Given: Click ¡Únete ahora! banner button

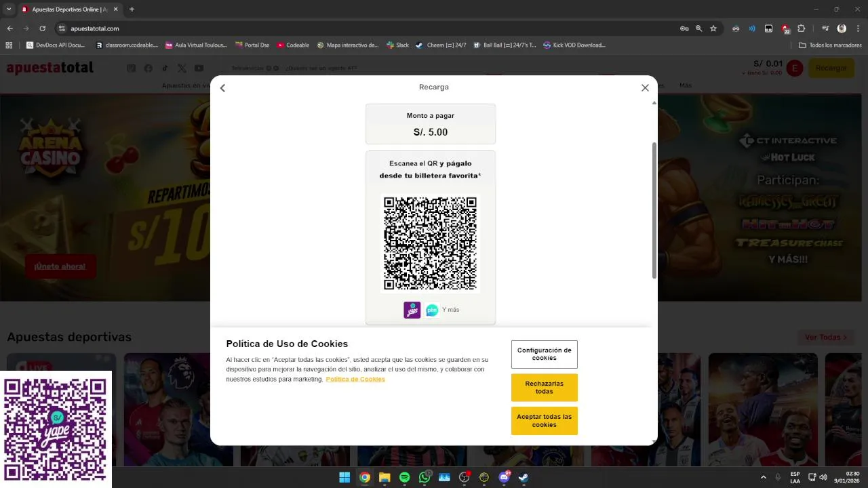Looking at the screenshot, I should [x=60, y=266].
